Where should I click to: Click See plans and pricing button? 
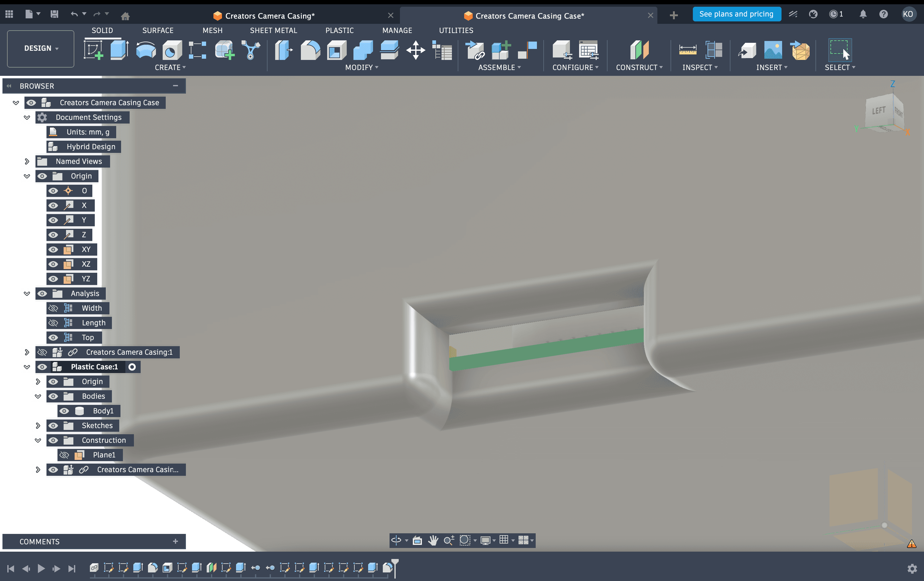(736, 14)
